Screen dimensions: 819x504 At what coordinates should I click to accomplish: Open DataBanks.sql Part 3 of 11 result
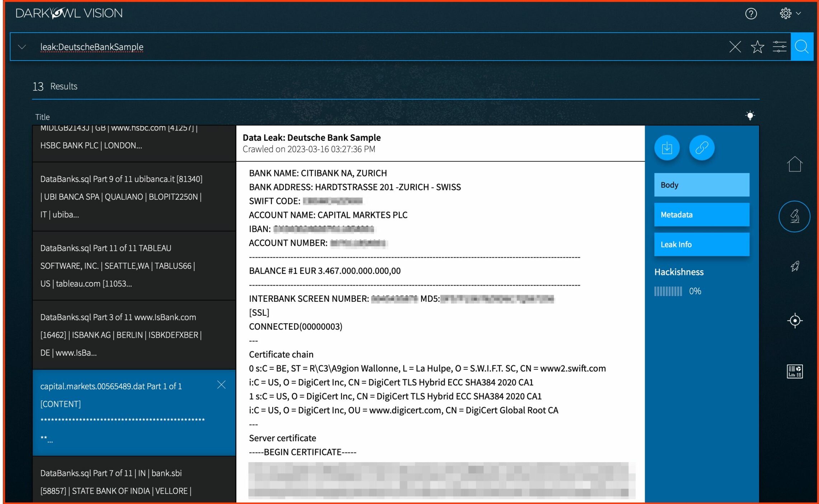(134, 335)
